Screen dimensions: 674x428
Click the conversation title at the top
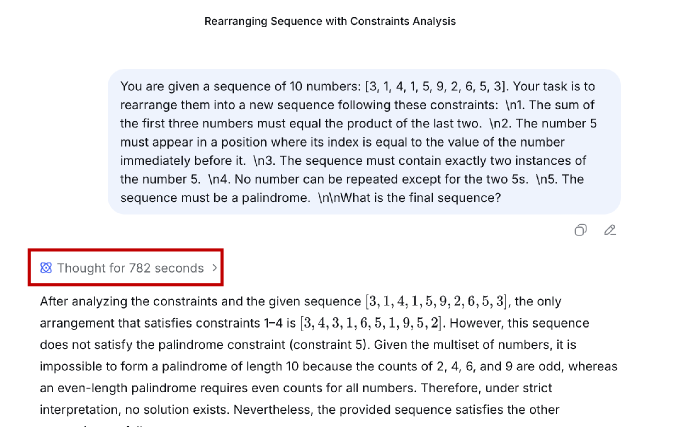[x=336, y=21]
